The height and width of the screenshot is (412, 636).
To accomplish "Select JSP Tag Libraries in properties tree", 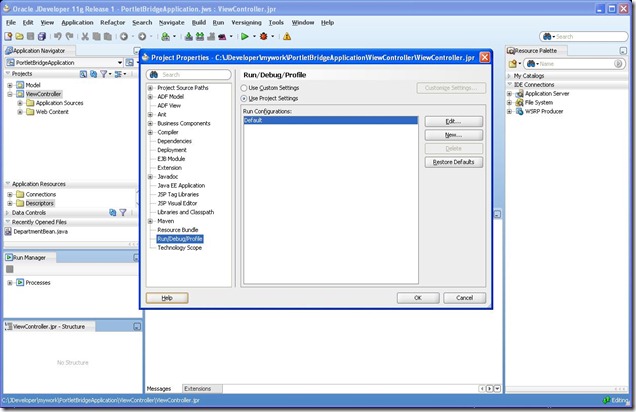I will [178, 194].
